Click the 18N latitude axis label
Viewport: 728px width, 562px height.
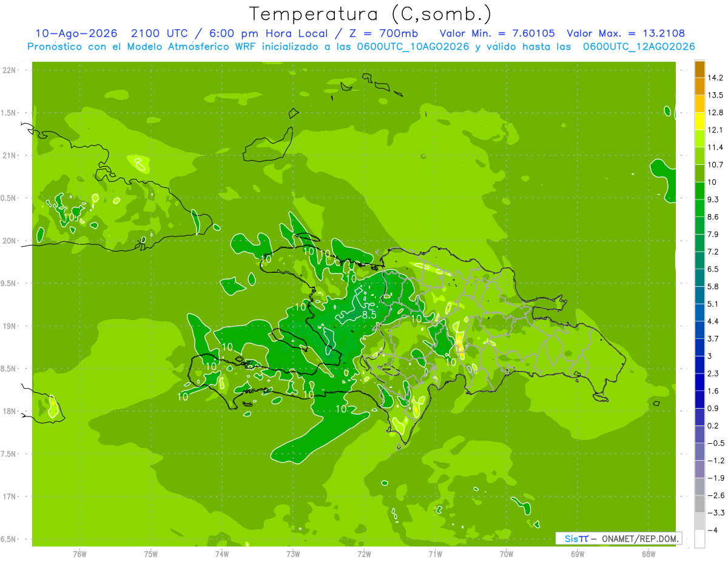[10, 412]
